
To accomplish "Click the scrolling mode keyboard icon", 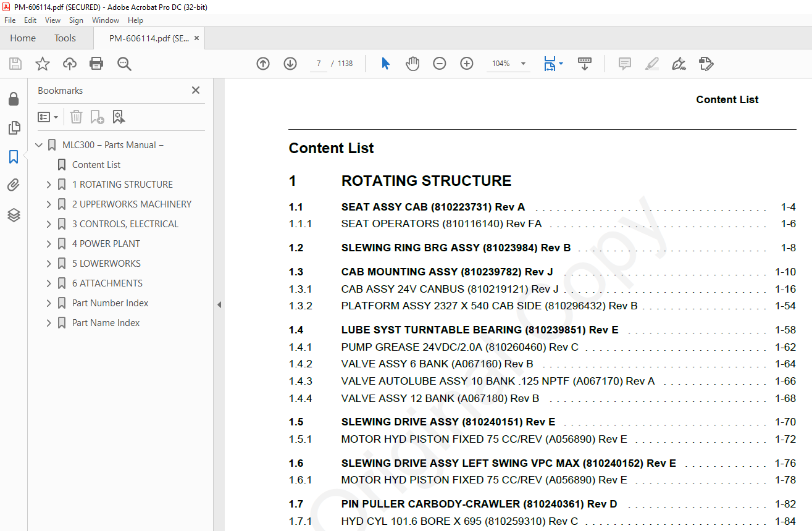I will (585, 64).
